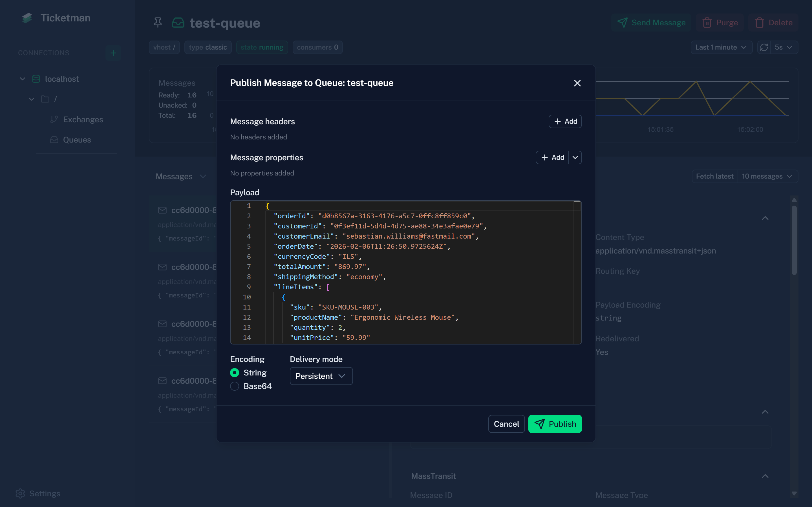Click envelope icon of first message
Screen dimensions: 812x507
tap(162, 210)
